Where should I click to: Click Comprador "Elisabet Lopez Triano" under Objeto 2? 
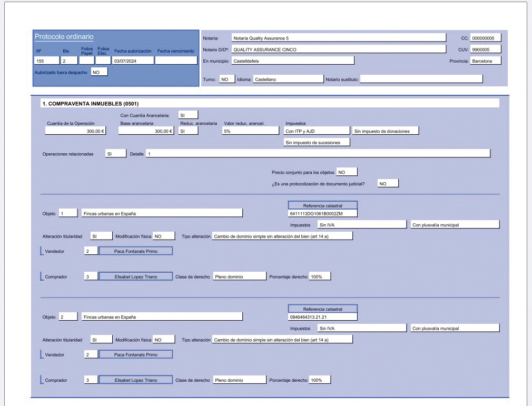(136, 380)
